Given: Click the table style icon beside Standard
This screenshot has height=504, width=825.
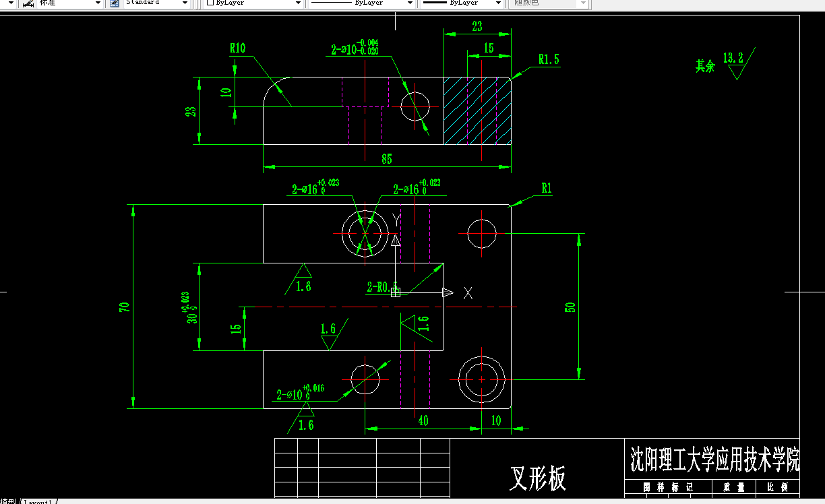Looking at the screenshot, I should 113,3.
